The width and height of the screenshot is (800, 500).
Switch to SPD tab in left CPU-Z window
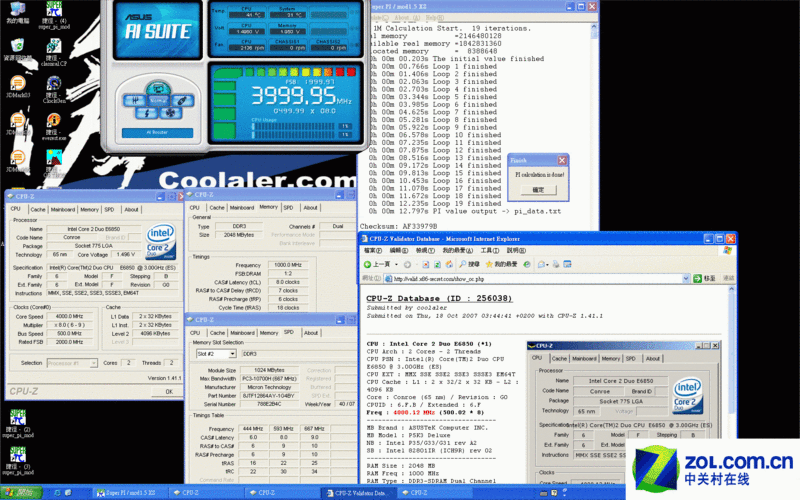coord(110,210)
